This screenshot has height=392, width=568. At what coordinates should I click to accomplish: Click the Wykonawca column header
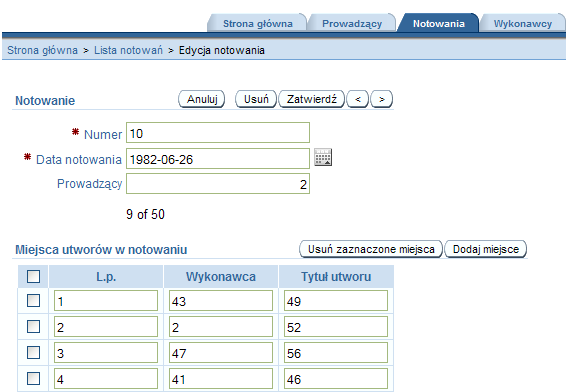click(x=221, y=277)
